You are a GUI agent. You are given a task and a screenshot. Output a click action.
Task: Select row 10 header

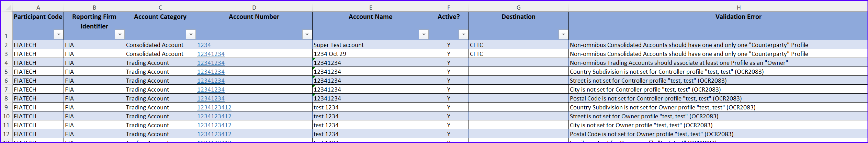click(x=6, y=116)
